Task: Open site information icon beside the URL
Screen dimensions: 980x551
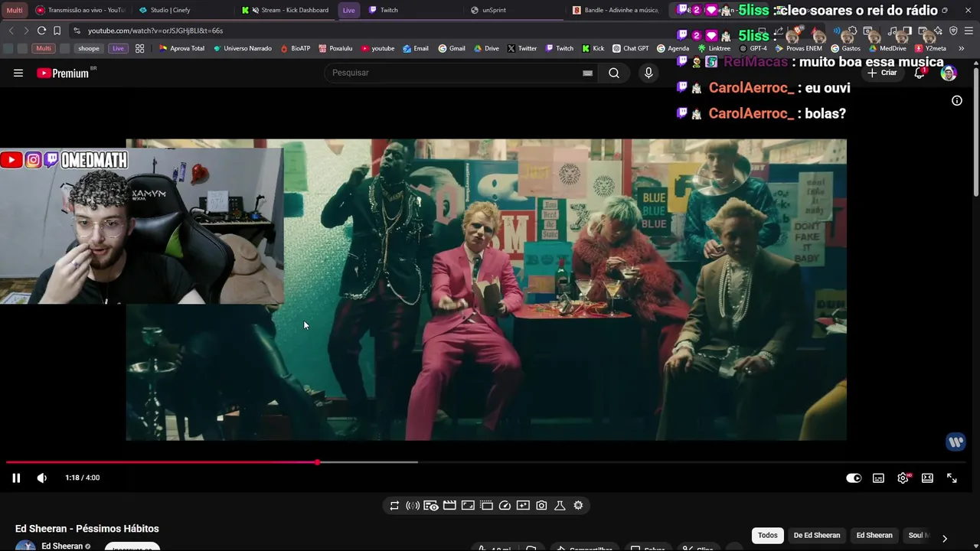Action: point(77,31)
